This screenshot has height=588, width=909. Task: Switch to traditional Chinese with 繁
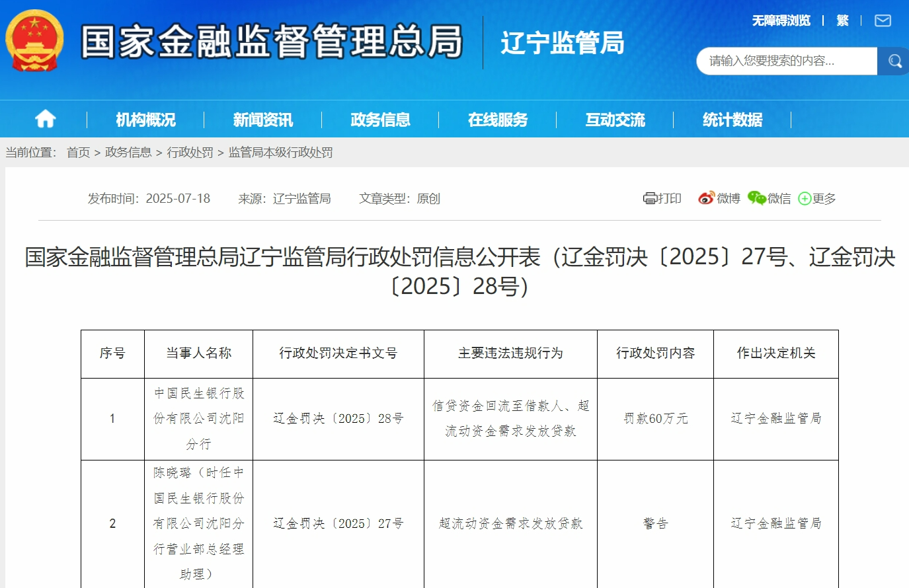(x=842, y=21)
